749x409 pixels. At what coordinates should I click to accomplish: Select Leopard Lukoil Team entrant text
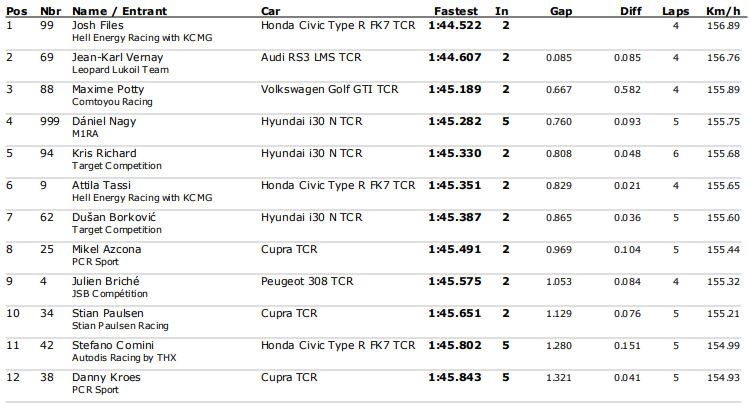[x=120, y=70]
